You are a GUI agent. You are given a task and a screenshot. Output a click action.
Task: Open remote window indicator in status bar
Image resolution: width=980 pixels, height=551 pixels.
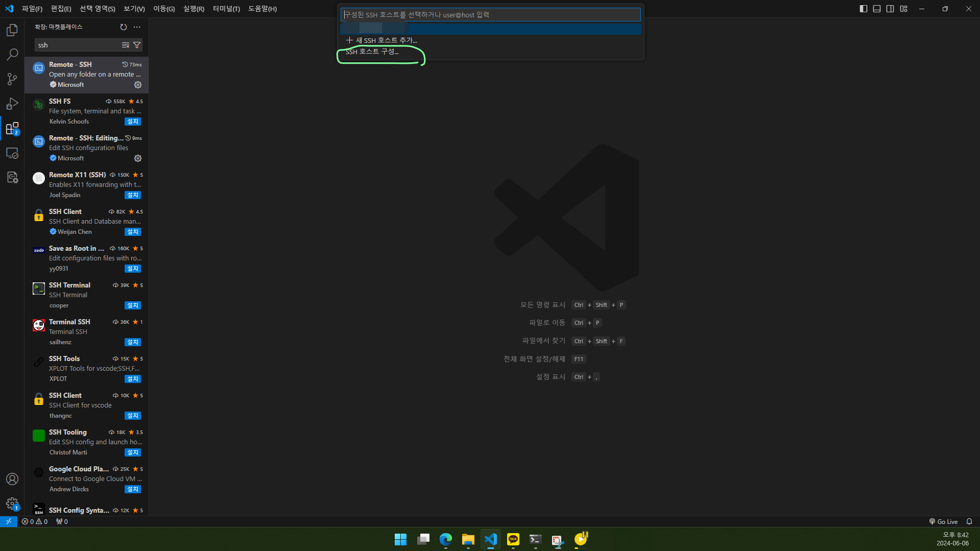point(9,521)
